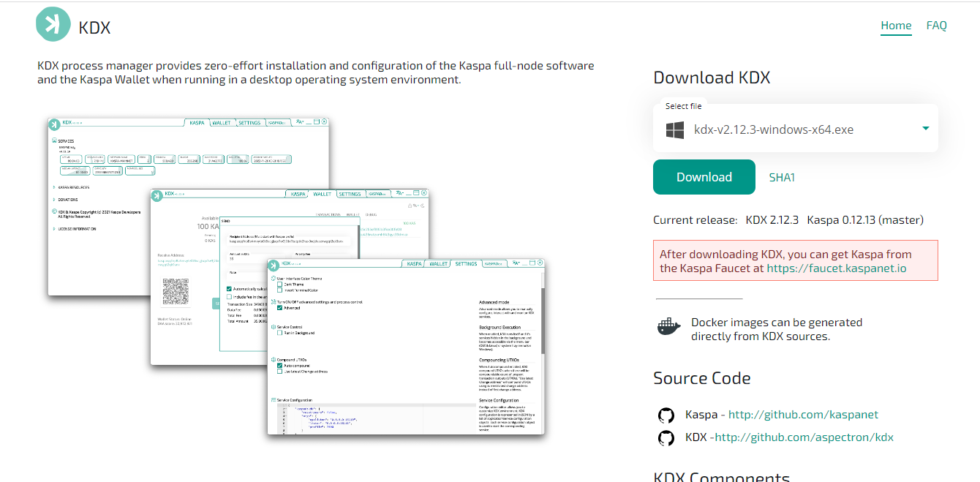
Task: Open the Select file dropdown arrow
Action: pos(925,129)
